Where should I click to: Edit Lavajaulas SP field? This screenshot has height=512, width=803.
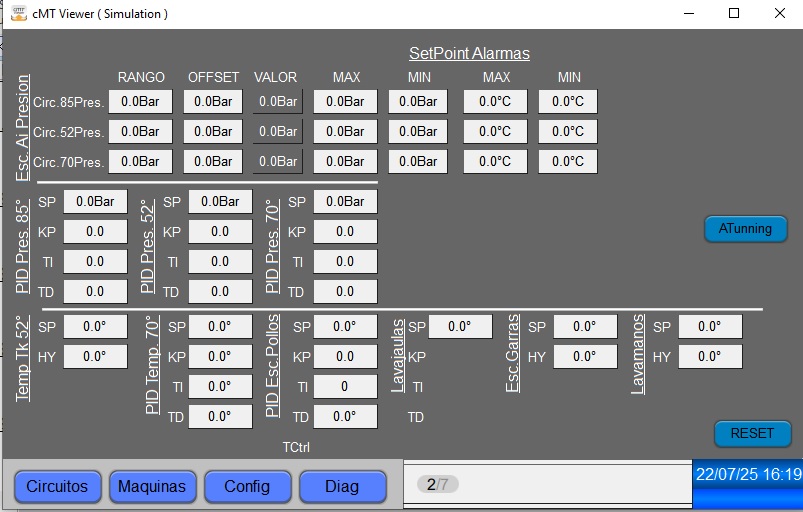(x=460, y=327)
